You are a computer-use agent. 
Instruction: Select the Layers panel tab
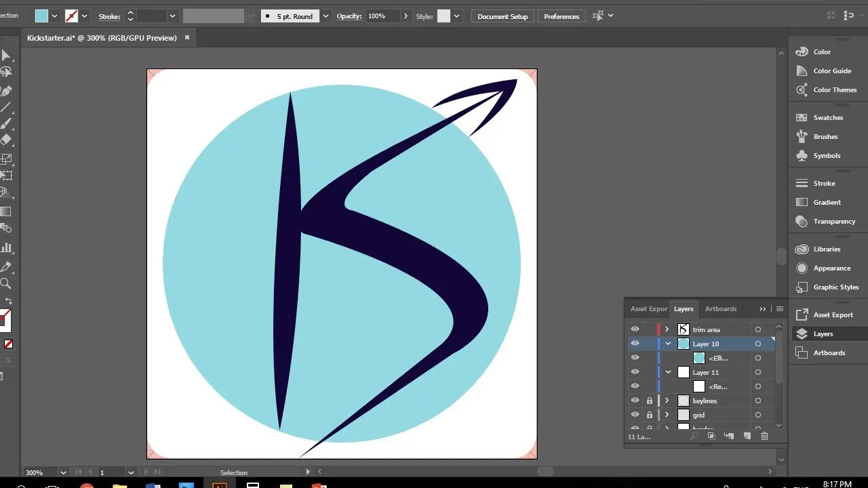click(684, 308)
